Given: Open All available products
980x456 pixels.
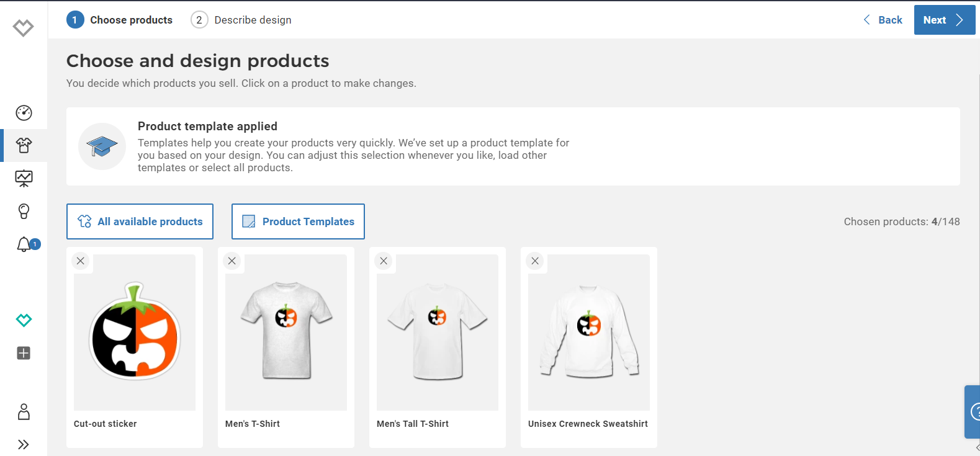Looking at the screenshot, I should point(140,221).
